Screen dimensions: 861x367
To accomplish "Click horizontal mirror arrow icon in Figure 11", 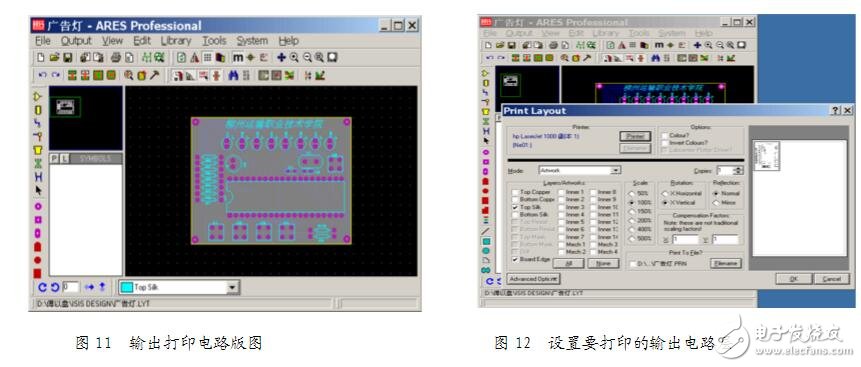I will coord(90,287).
